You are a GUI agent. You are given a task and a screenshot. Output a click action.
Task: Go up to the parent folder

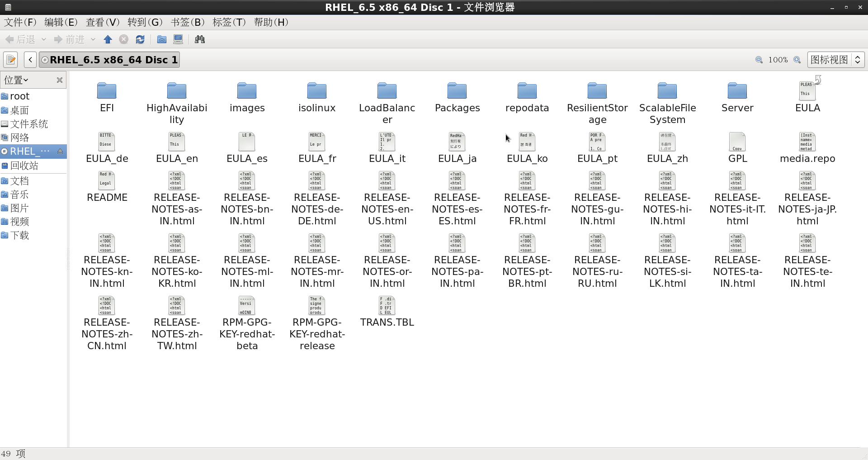coord(108,39)
